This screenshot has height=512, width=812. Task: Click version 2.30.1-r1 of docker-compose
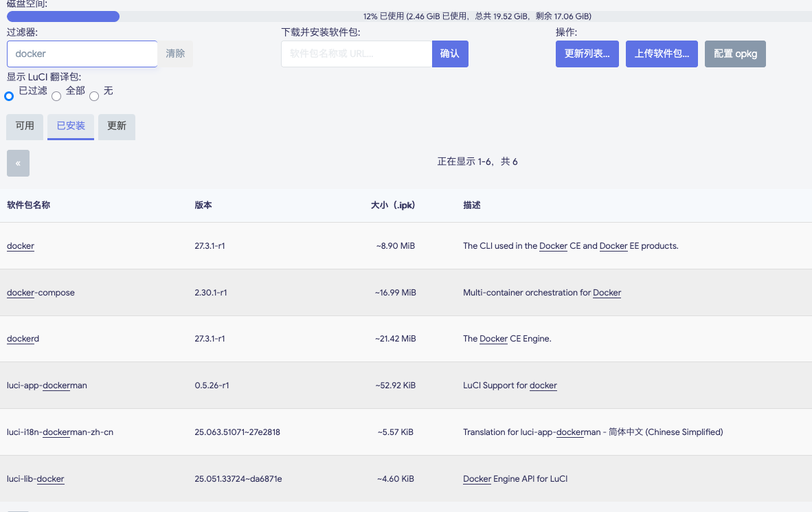(x=211, y=293)
